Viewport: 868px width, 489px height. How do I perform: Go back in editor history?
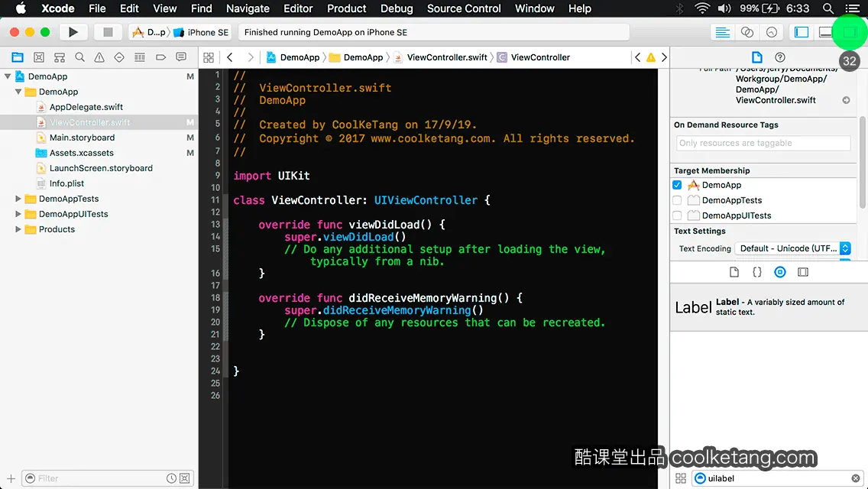(x=230, y=57)
